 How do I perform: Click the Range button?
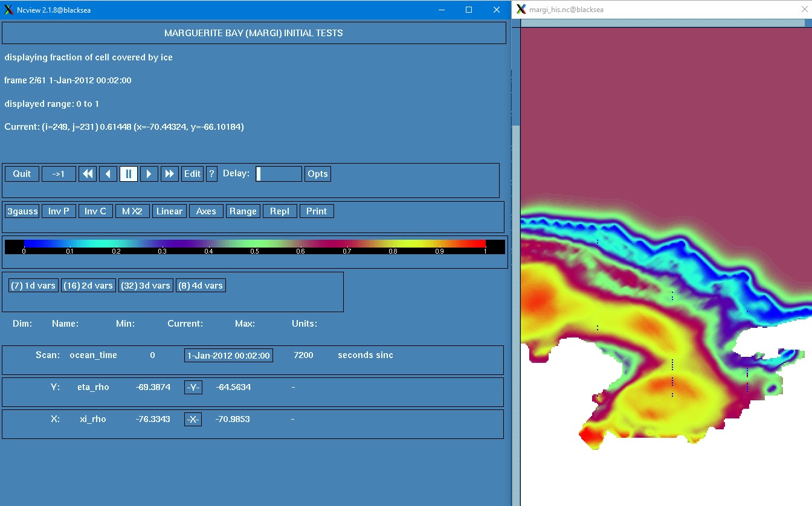click(x=243, y=211)
